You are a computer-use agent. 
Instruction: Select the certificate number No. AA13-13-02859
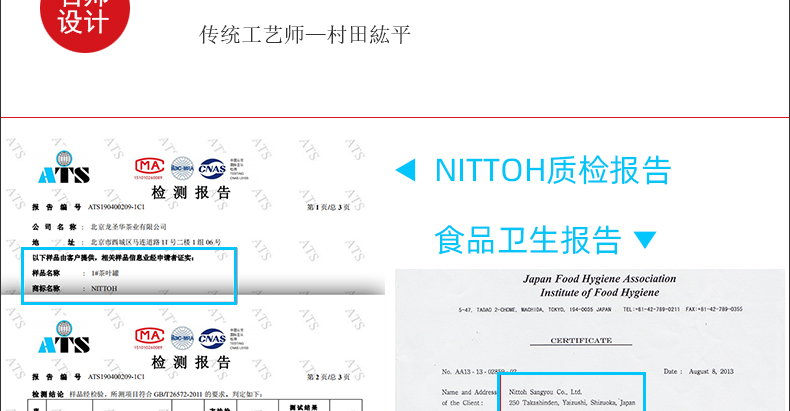click(479, 372)
